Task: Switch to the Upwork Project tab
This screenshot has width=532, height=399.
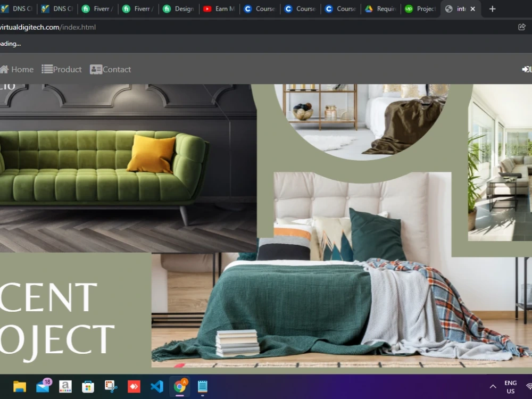Action: click(x=421, y=9)
